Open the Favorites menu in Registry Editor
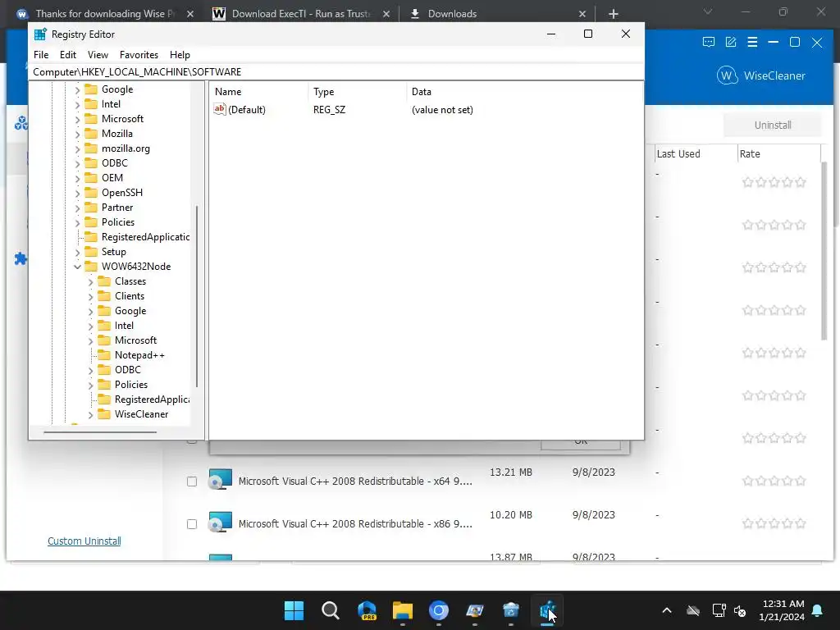This screenshot has height=630, width=840. (139, 55)
